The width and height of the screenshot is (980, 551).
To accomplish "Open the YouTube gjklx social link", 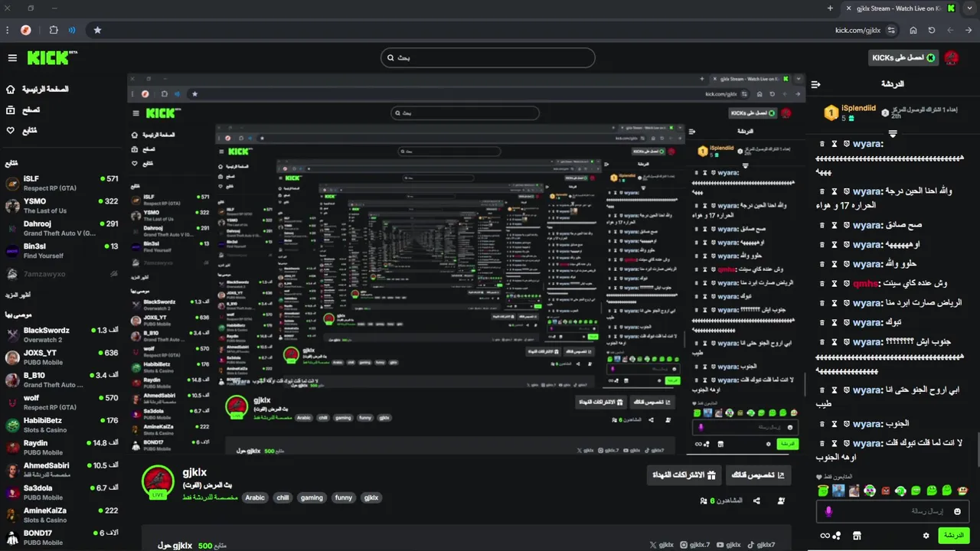I will click(x=727, y=545).
